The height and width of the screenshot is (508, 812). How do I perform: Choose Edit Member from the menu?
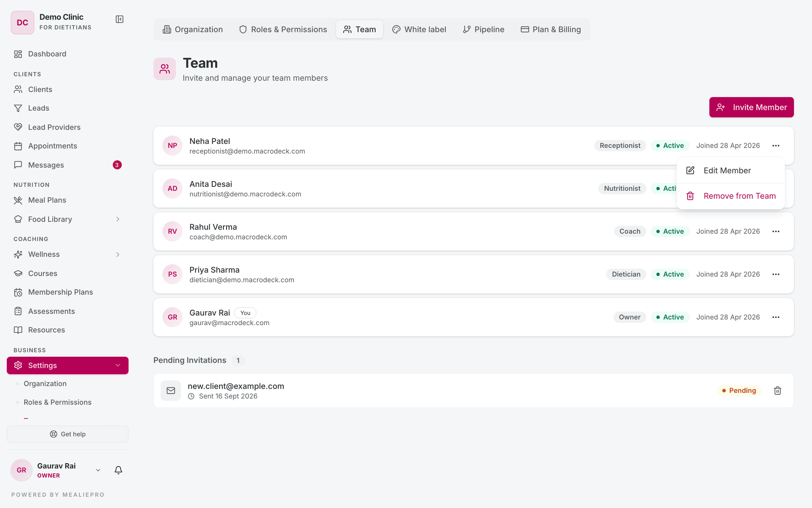pyautogui.click(x=731, y=170)
